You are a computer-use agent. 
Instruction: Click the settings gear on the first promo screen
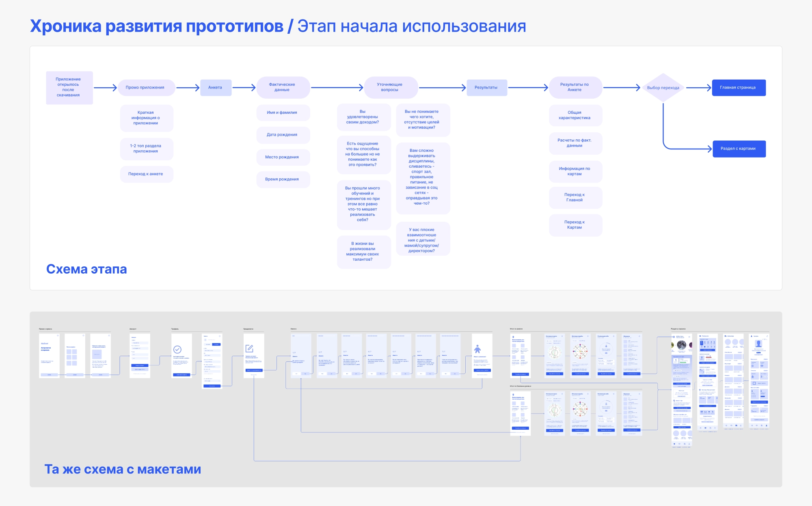pos(58,335)
